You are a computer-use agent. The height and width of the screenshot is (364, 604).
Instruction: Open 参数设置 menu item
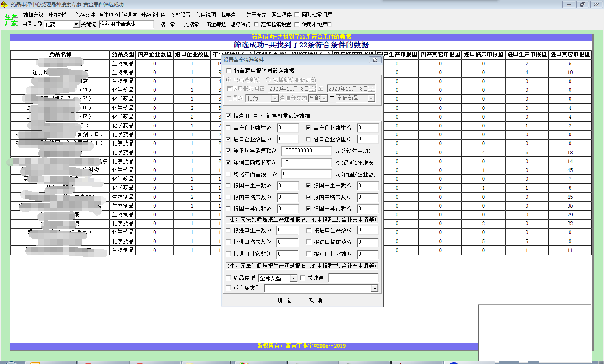(x=180, y=15)
